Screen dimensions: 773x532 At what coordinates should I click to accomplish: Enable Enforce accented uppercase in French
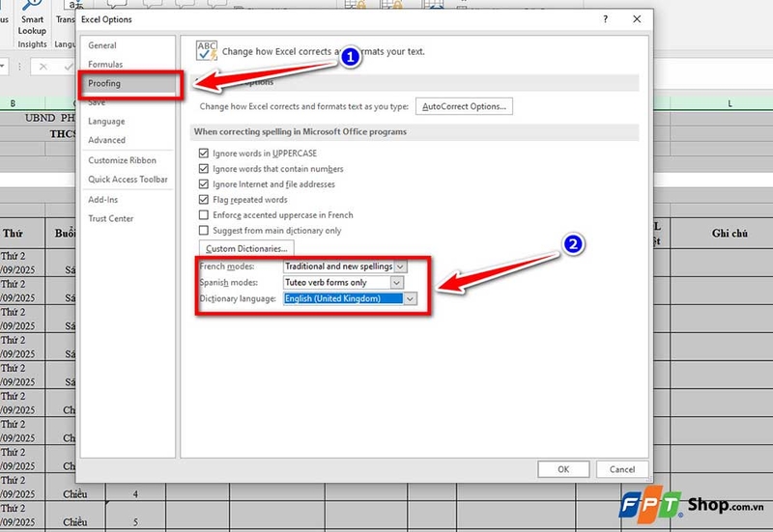(x=203, y=214)
